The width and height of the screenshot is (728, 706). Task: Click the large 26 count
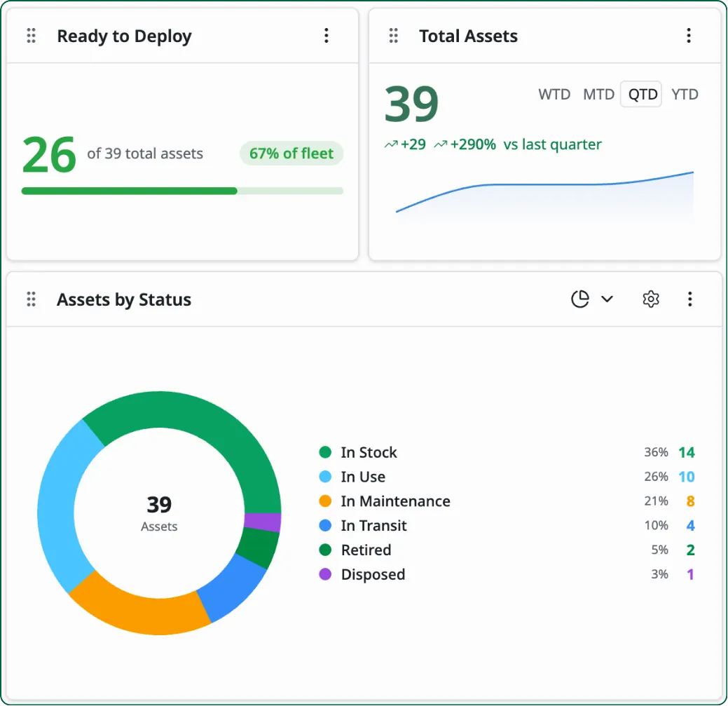(x=49, y=154)
